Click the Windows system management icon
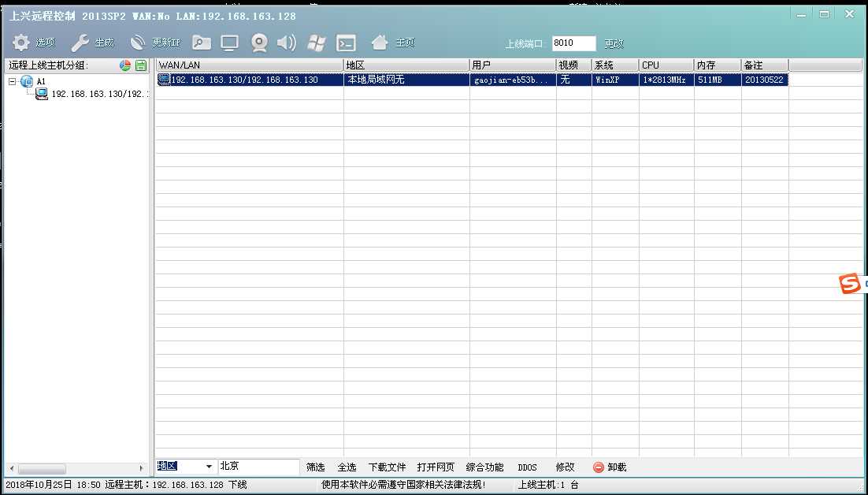The height and width of the screenshot is (495, 868). point(317,43)
